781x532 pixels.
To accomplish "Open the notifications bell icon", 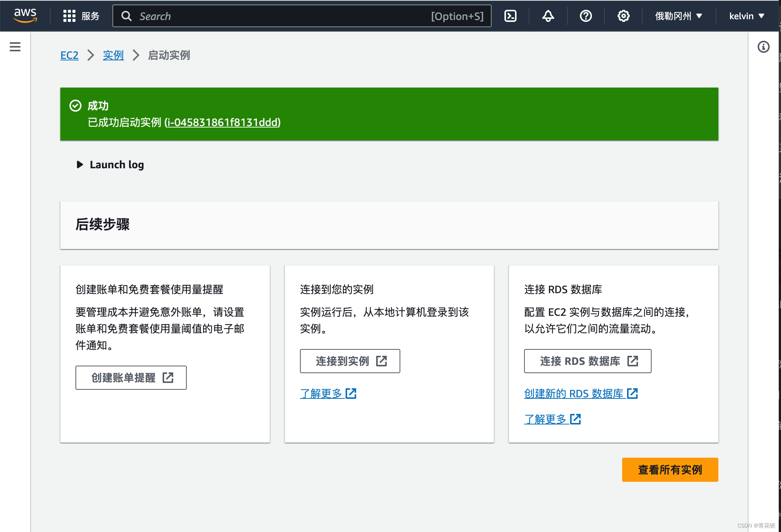I will coord(548,16).
